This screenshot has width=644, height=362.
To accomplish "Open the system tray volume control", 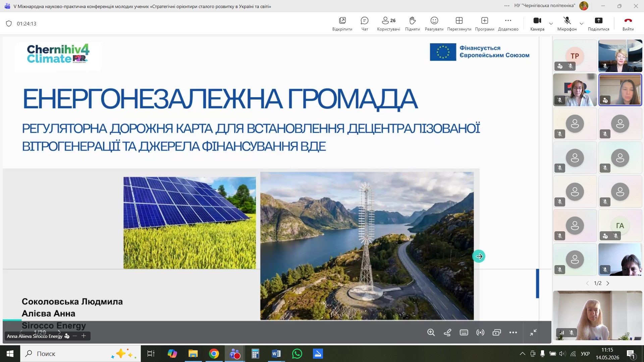I will click(x=562, y=354).
